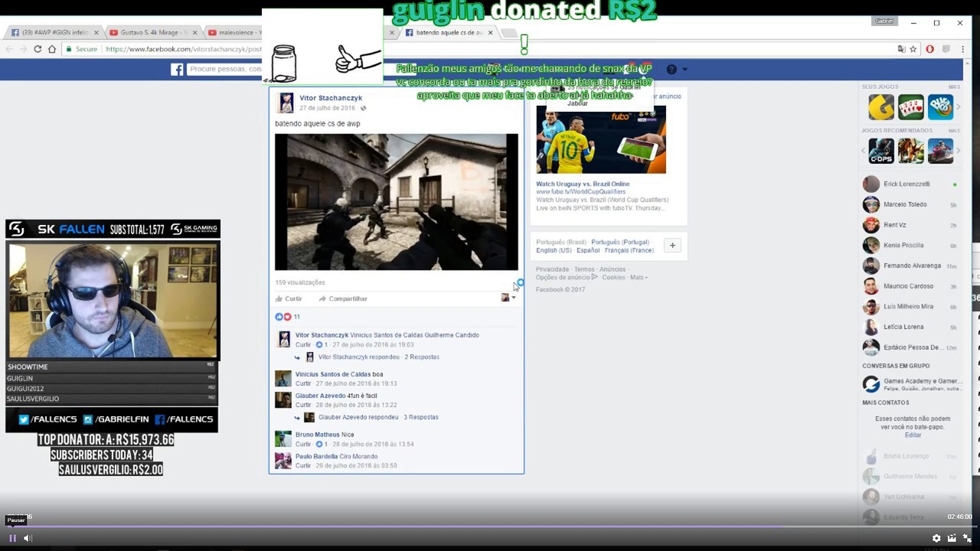980x551 pixels.
Task: Mute the video player volume
Action: click(x=28, y=538)
